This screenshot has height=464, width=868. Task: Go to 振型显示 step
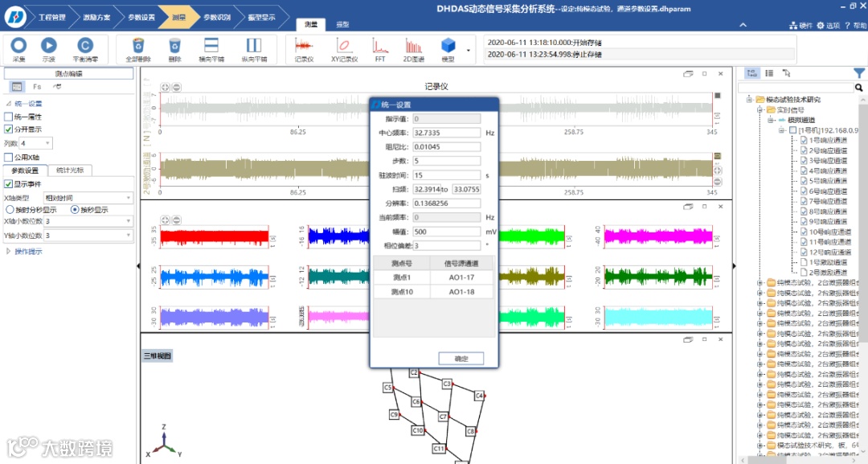(x=261, y=17)
